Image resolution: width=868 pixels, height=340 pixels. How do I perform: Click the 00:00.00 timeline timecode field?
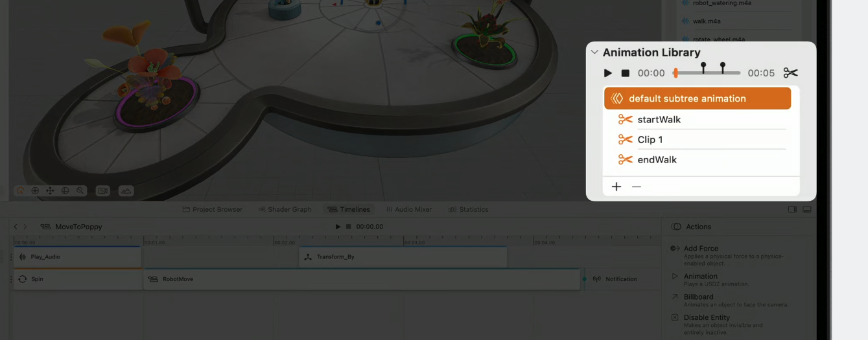pyautogui.click(x=369, y=227)
